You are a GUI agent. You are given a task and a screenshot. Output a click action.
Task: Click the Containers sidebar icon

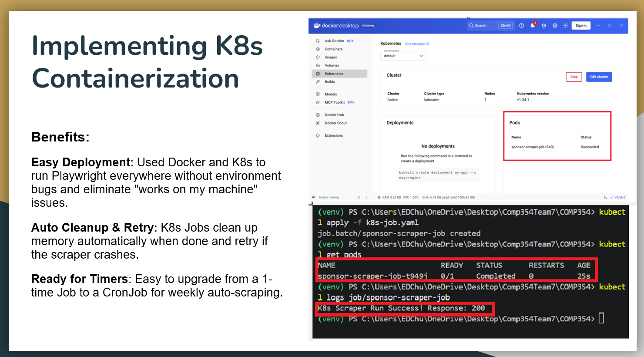[318, 49]
